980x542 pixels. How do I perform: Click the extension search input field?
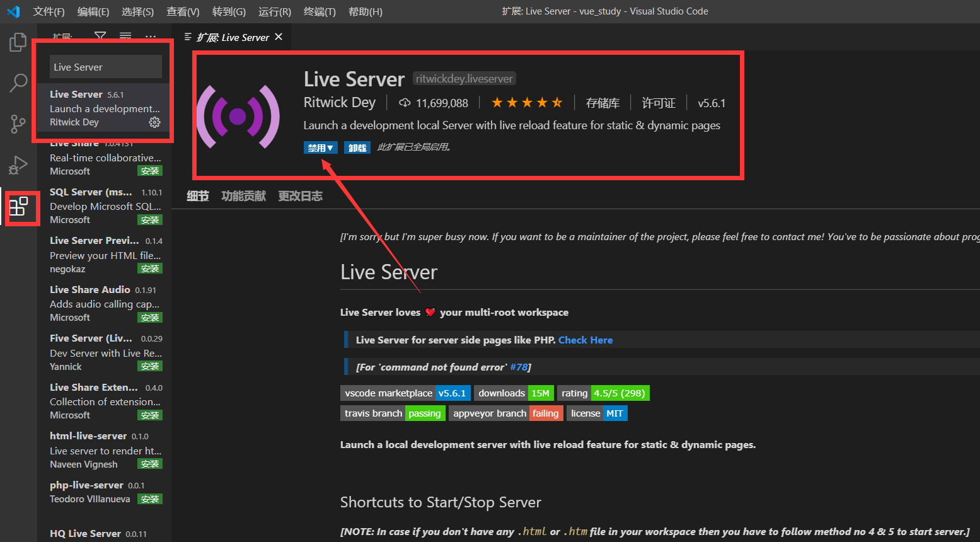click(x=105, y=66)
